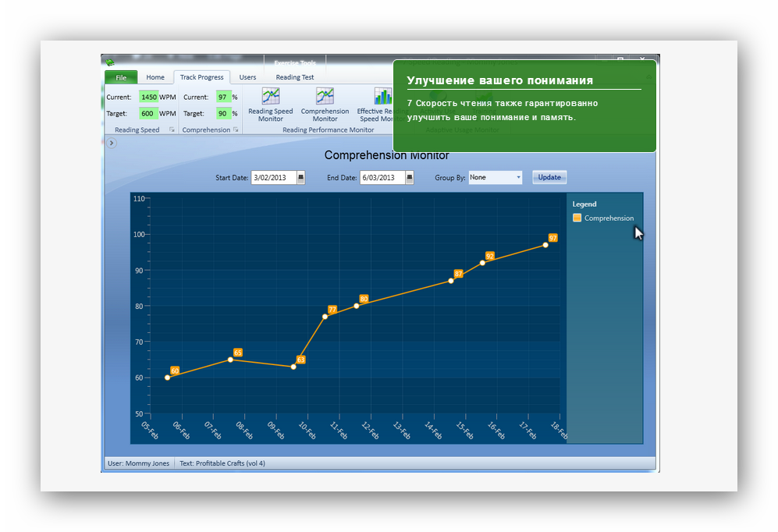This screenshot has height=532, width=778.
Task: Launch Reading Speed group dialog
Action: [x=172, y=129]
